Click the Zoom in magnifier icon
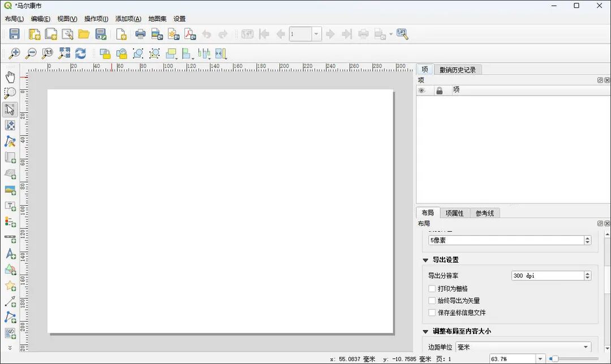 click(x=14, y=53)
